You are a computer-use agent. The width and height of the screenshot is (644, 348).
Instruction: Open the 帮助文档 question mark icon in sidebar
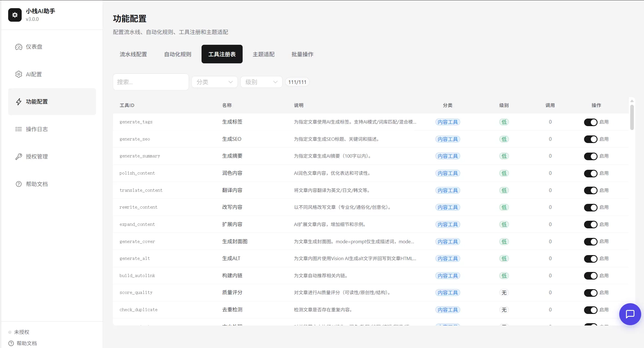[x=19, y=184]
